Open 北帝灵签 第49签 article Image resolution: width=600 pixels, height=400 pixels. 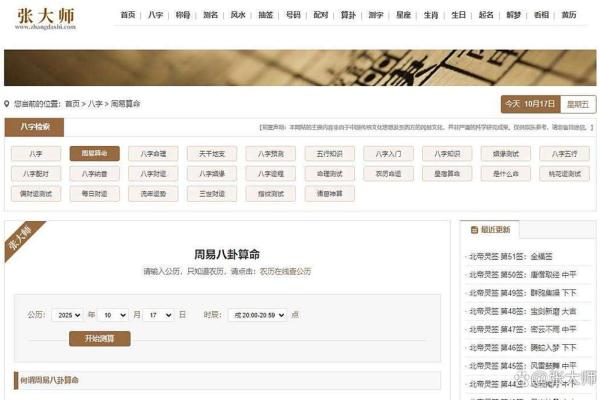(523, 293)
